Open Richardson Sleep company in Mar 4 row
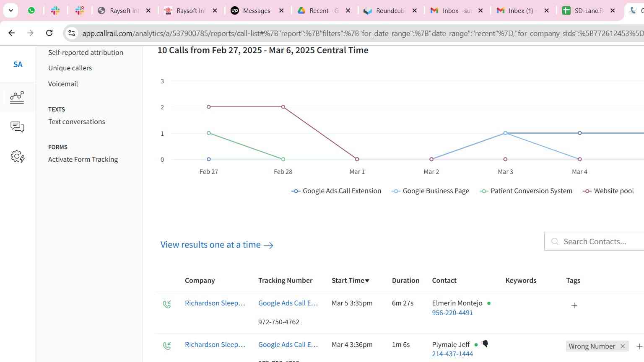The image size is (644, 362). click(x=215, y=344)
